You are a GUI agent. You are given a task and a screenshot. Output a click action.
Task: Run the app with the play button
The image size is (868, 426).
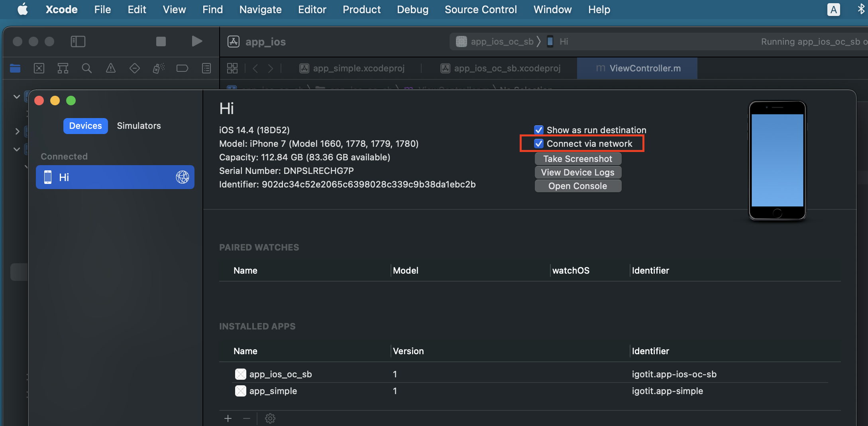coord(197,41)
